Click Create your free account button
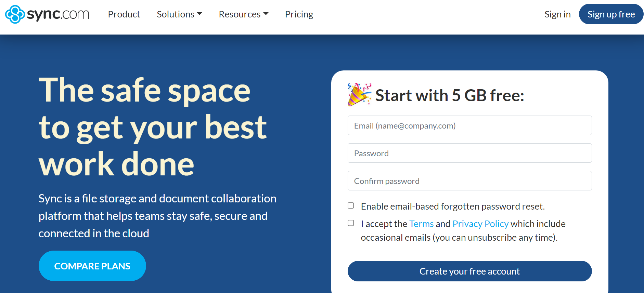644x293 pixels. point(469,271)
